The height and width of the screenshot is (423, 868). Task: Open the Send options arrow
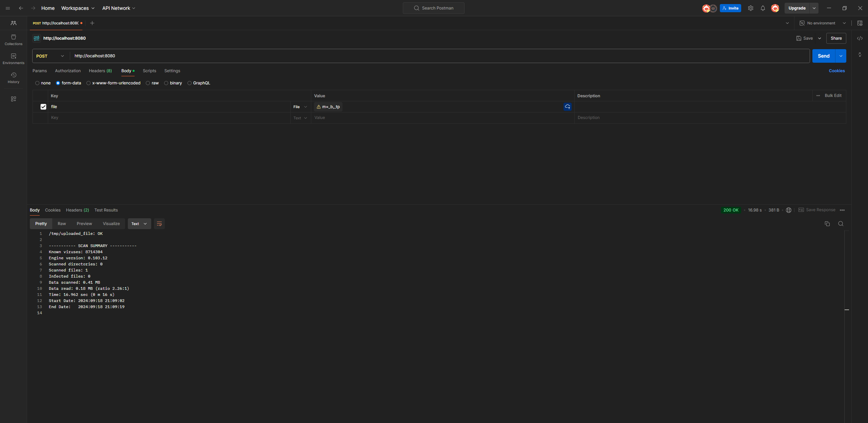(841, 56)
